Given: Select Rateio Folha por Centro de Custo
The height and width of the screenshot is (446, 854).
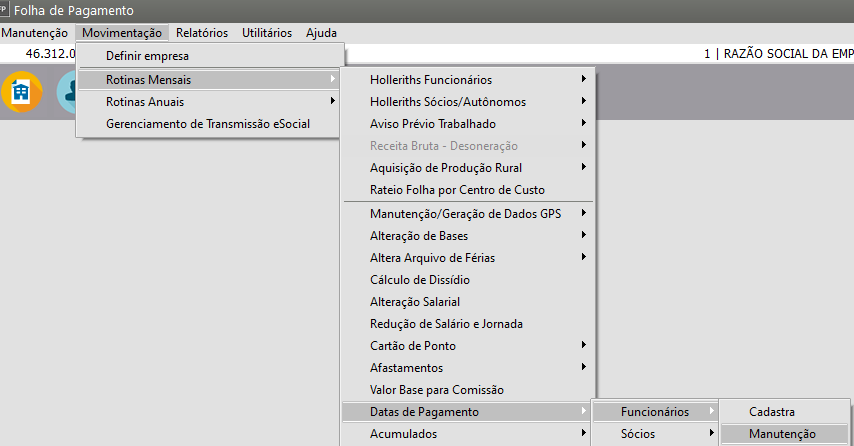Looking at the screenshot, I should pyautogui.click(x=457, y=190).
